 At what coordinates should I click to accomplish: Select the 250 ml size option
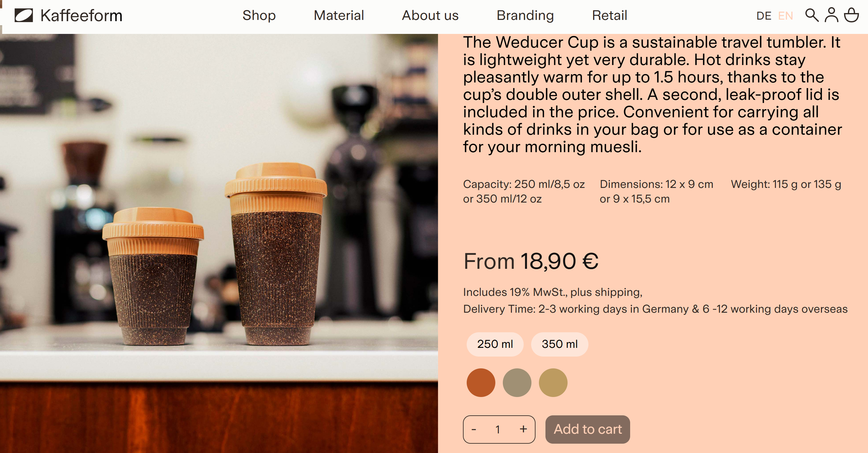click(x=495, y=344)
